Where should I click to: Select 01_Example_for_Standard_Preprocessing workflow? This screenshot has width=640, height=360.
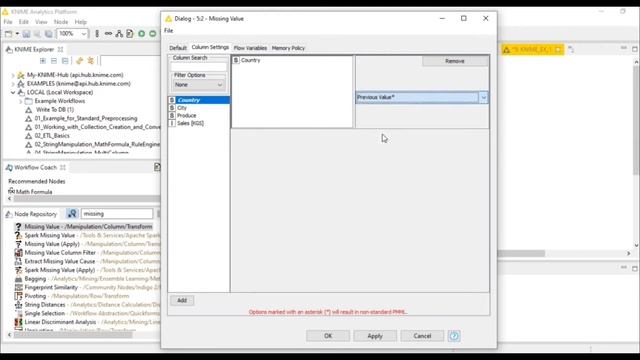[86, 118]
